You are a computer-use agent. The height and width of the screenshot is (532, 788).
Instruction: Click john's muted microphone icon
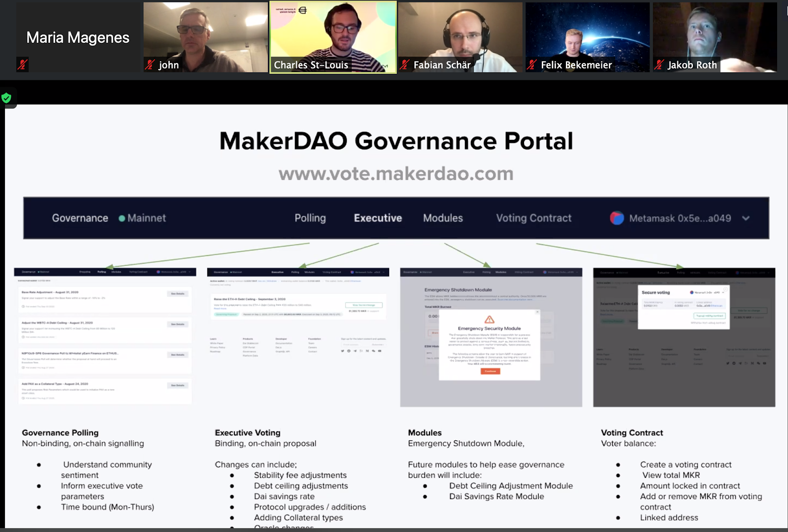[x=150, y=65]
